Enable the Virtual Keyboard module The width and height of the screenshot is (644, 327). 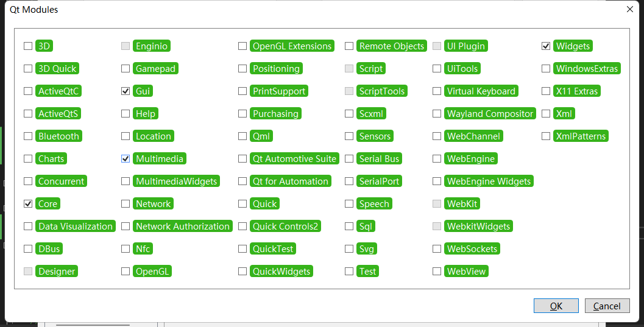coord(437,91)
